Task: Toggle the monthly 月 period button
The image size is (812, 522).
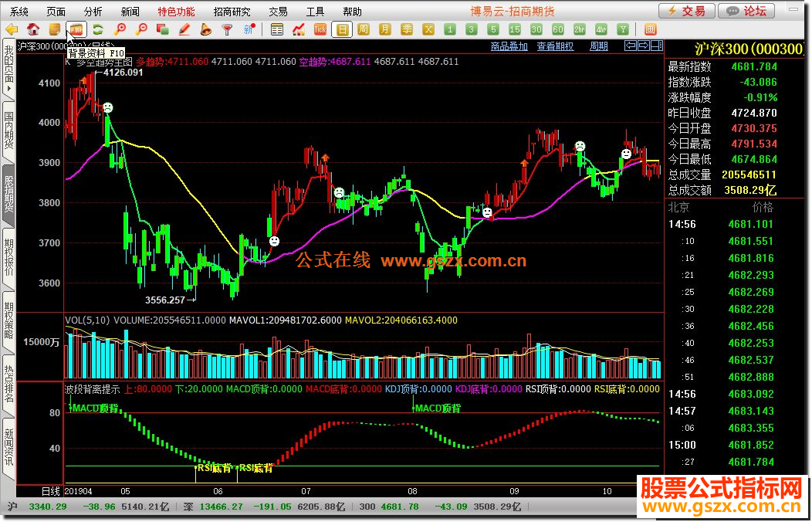Action: (x=384, y=29)
